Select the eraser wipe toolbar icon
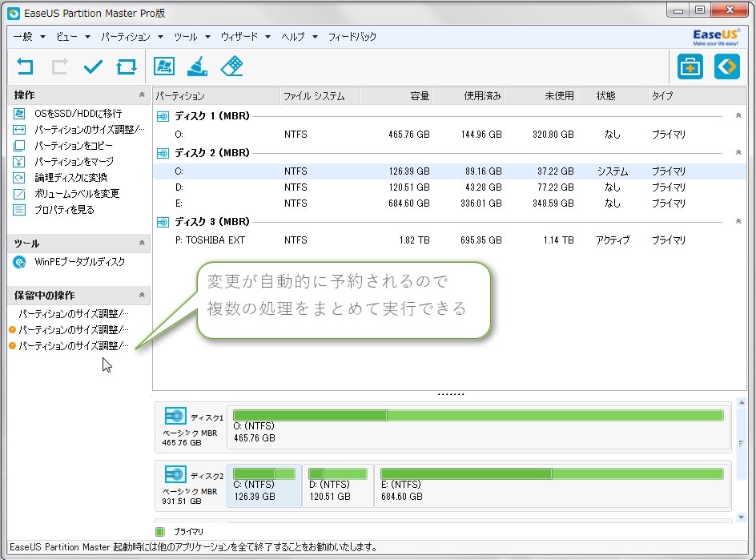This screenshot has width=756, height=560. point(231,66)
